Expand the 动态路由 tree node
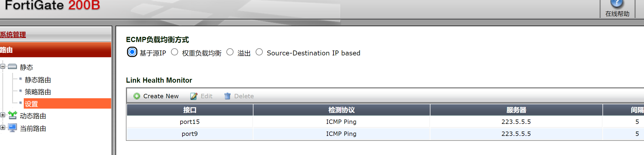Image resolution: width=644 pixels, height=155 pixels. (x=3, y=115)
